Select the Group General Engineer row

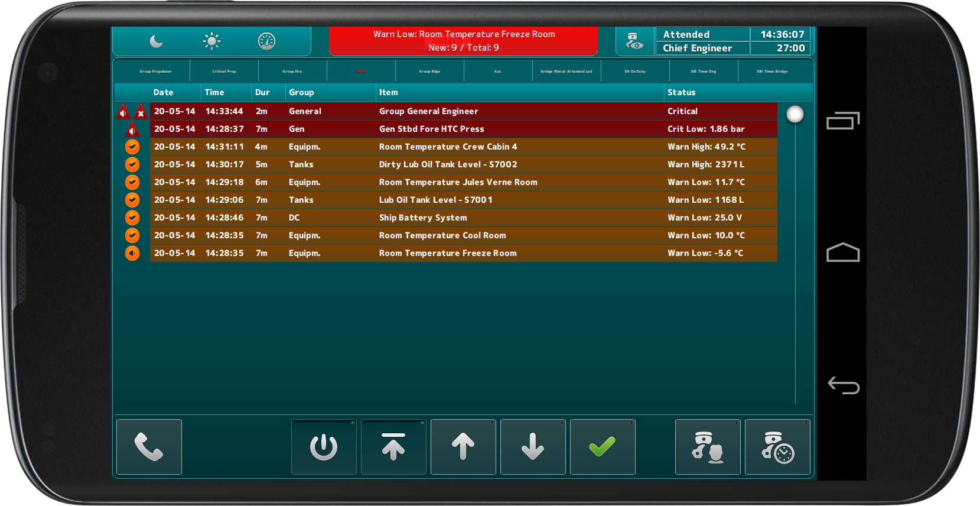464,111
